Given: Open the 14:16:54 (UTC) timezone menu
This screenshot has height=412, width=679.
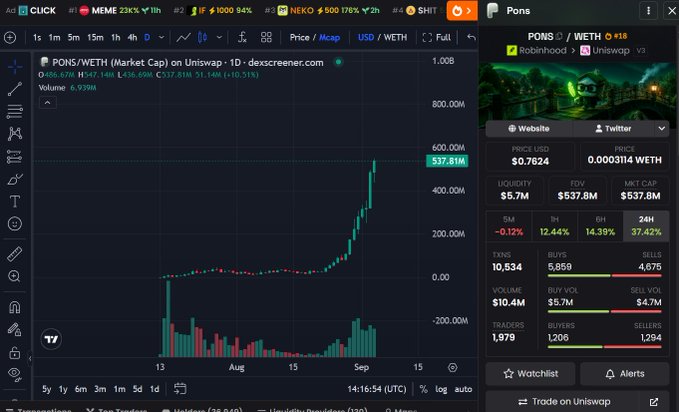Looking at the screenshot, I should click(377, 389).
